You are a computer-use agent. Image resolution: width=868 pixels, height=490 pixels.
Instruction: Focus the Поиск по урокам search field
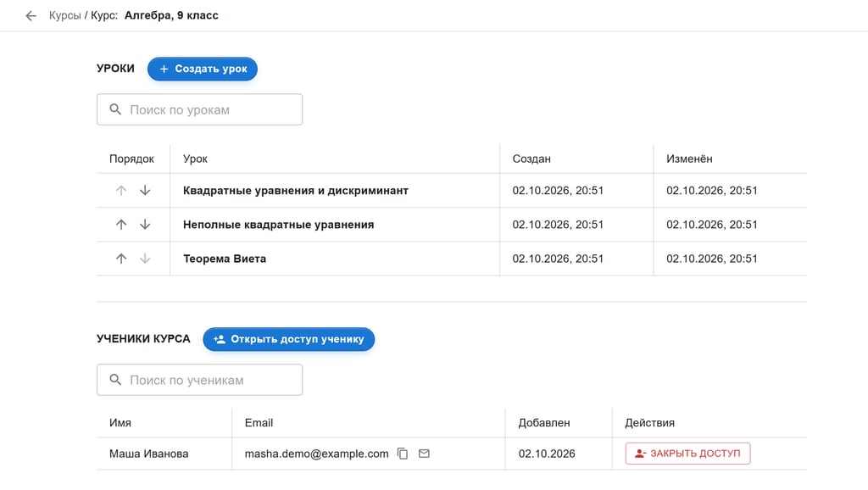[x=199, y=109]
